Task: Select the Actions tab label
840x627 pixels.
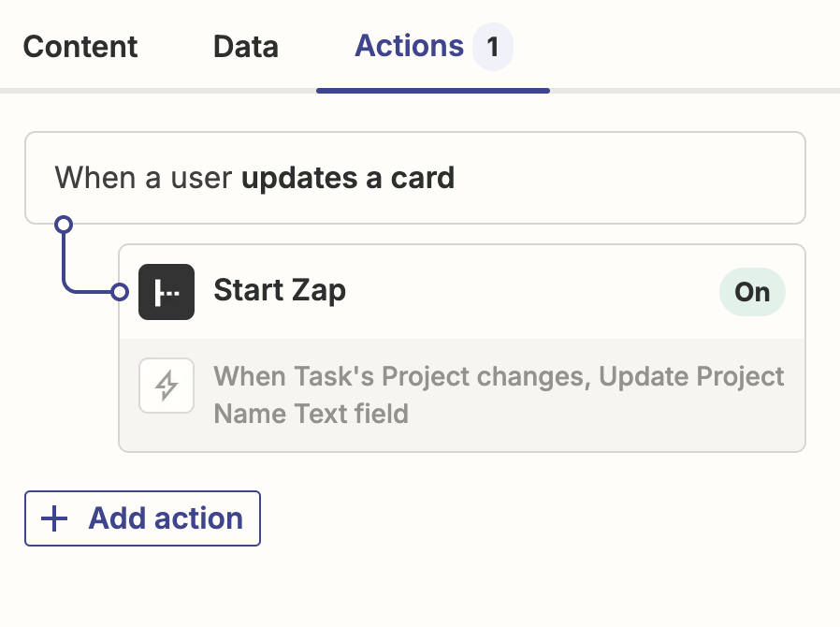Action: pyautogui.click(x=409, y=46)
